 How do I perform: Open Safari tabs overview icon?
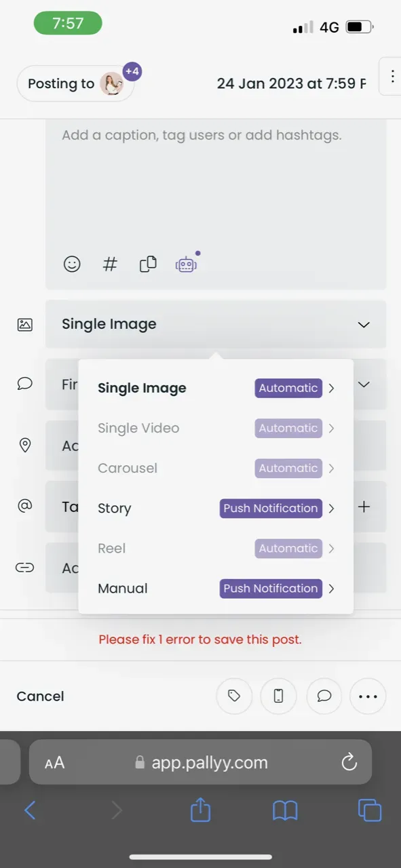[370, 810]
